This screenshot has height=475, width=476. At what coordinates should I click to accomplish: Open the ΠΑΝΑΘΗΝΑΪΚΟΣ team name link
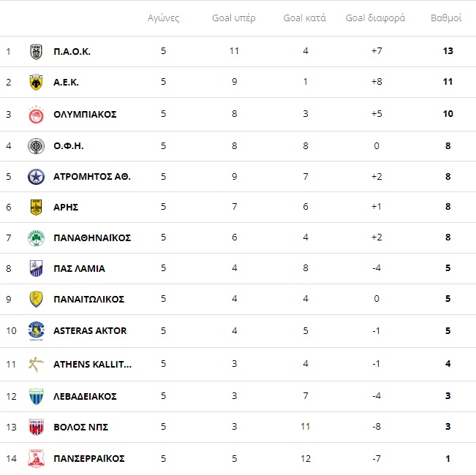[92, 237]
